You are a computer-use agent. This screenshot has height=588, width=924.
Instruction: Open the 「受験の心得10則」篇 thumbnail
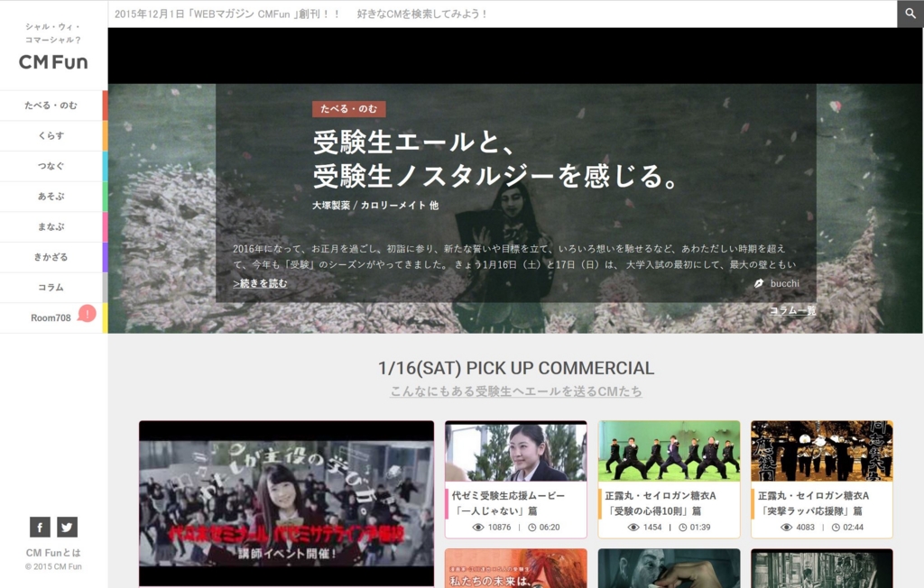(669, 452)
